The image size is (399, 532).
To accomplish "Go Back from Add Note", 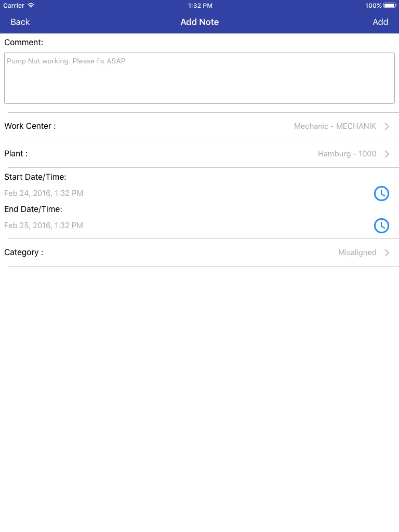I will [x=20, y=22].
